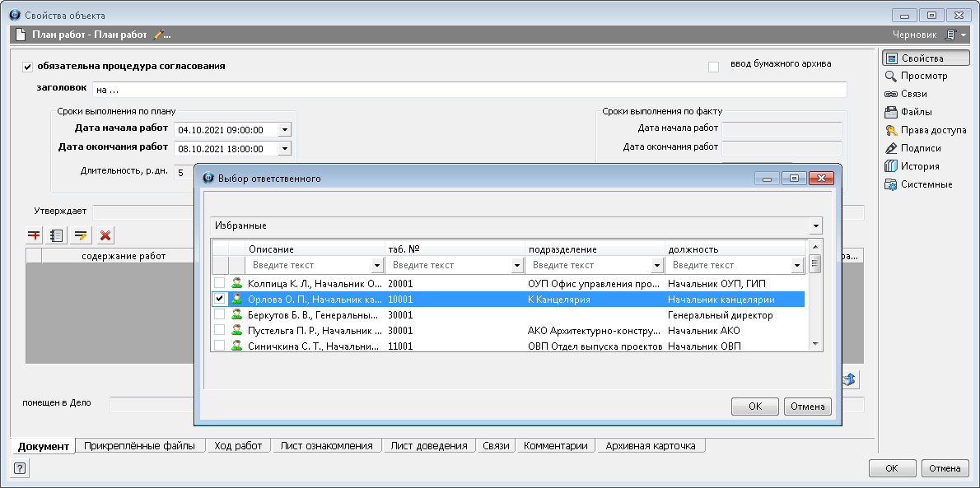This screenshot has height=488, width=980.
Task: Click the edit row pencil icon
Action: 81,235
